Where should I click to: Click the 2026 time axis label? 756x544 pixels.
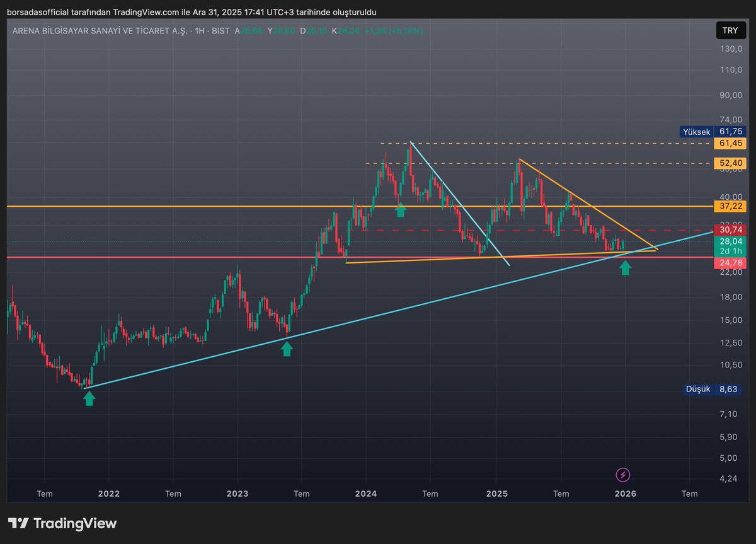point(625,494)
